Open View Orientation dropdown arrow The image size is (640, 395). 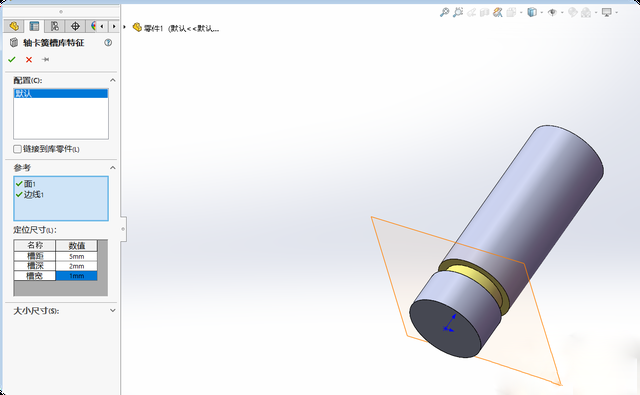tap(521, 13)
